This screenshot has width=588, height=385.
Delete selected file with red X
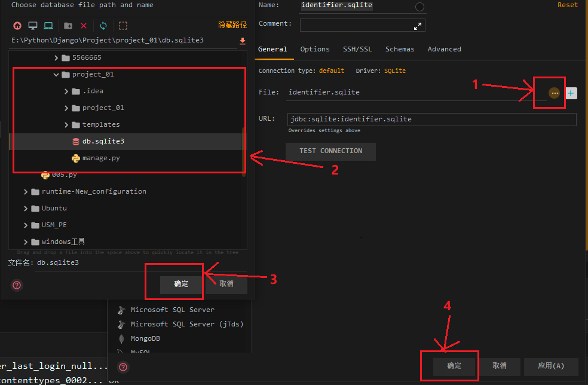(x=84, y=26)
